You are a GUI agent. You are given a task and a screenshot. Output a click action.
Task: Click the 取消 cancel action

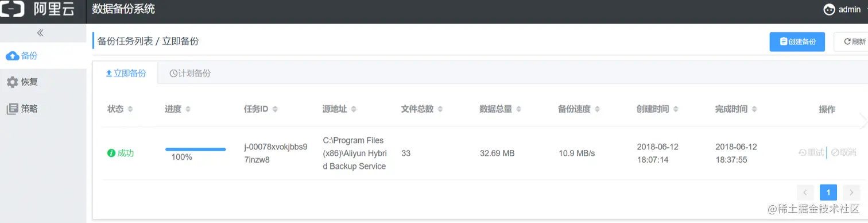tap(843, 152)
